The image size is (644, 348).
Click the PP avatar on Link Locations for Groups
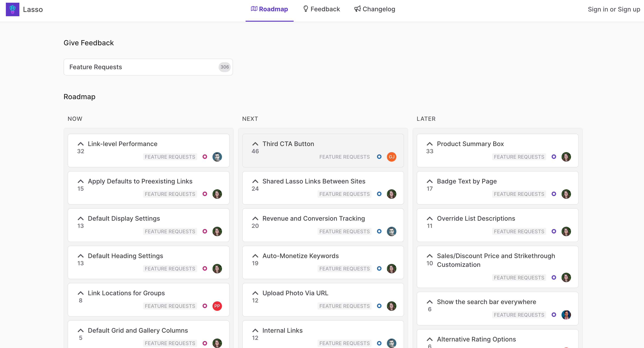coord(217,306)
